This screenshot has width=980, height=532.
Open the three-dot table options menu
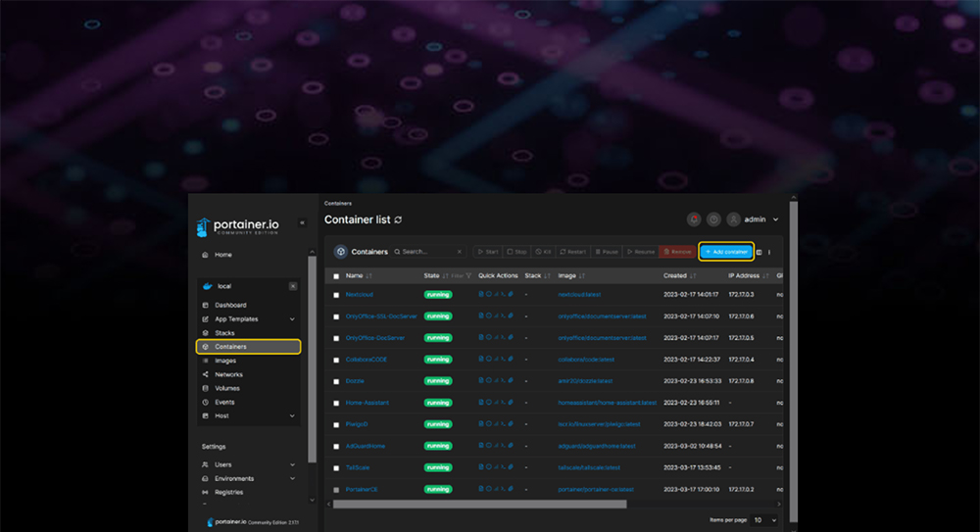(x=769, y=252)
